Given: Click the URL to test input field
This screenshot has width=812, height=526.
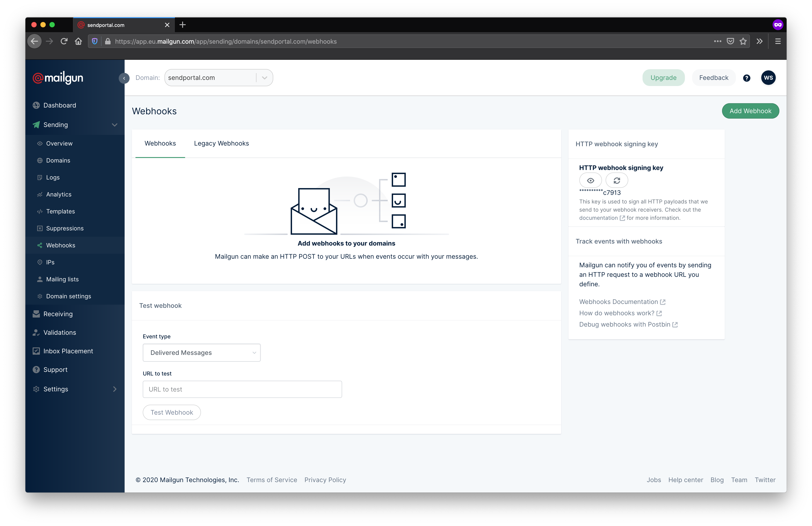Looking at the screenshot, I should pos(242,388).
